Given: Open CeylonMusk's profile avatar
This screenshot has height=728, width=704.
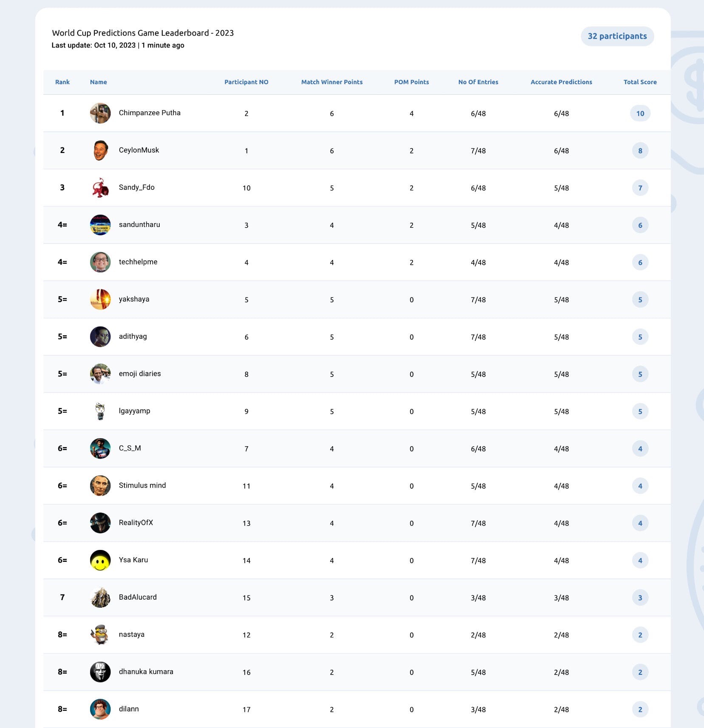Looking at the screenshot, I should [x=100, y=150].
